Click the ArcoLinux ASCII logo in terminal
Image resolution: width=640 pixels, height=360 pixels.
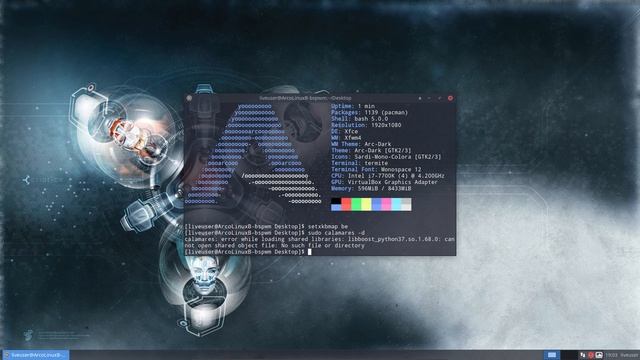[253, 154]
